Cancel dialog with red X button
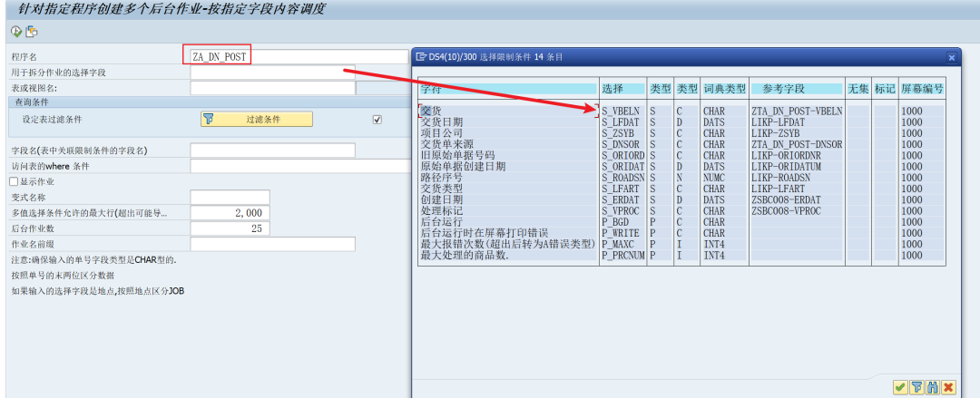980x398 pixels. tap(949, 387)
